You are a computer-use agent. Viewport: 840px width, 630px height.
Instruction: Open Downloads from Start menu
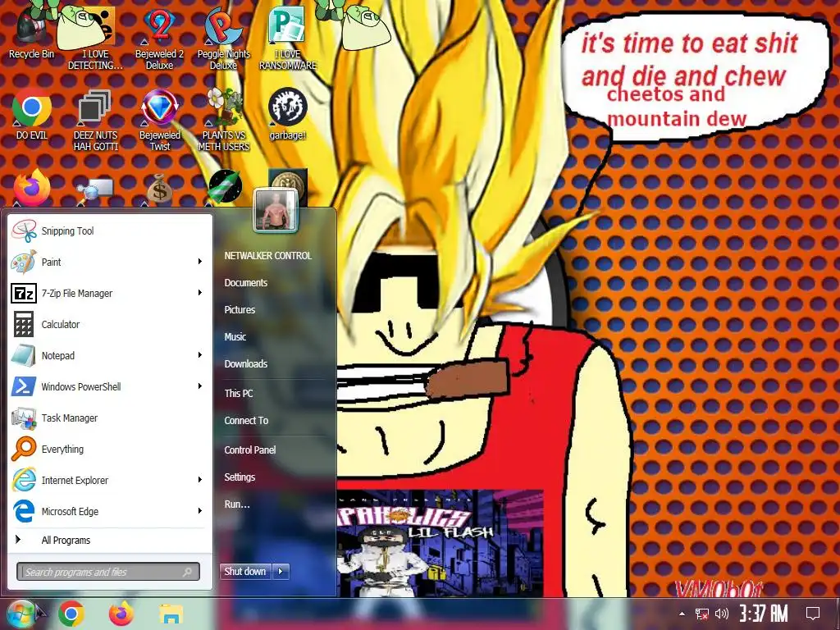246,363
